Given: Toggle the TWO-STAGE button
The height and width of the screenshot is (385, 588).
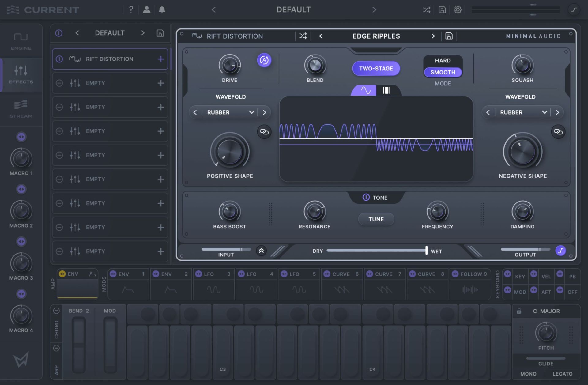Looking at the screenshot, I should (x=376, y=69).
